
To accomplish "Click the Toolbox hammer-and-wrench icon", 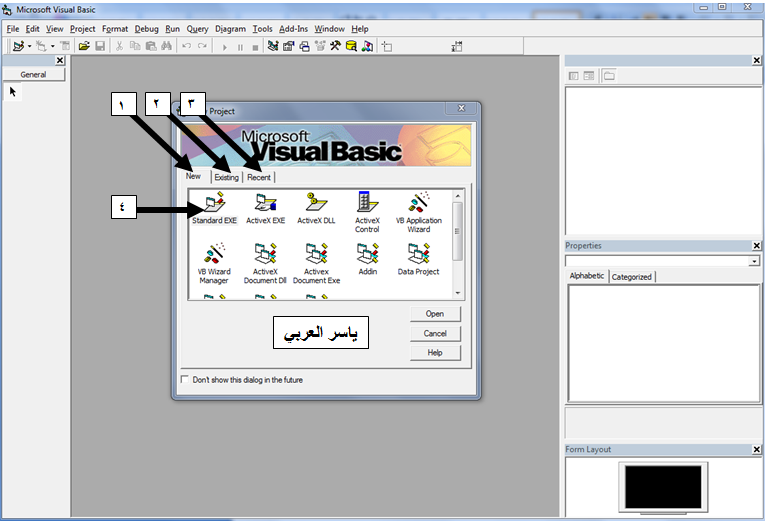I will tap(336, 47).
